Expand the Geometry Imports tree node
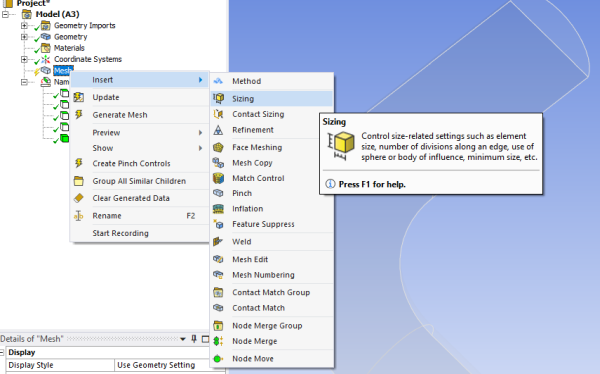Screen dimensions: 600x374 24,26
